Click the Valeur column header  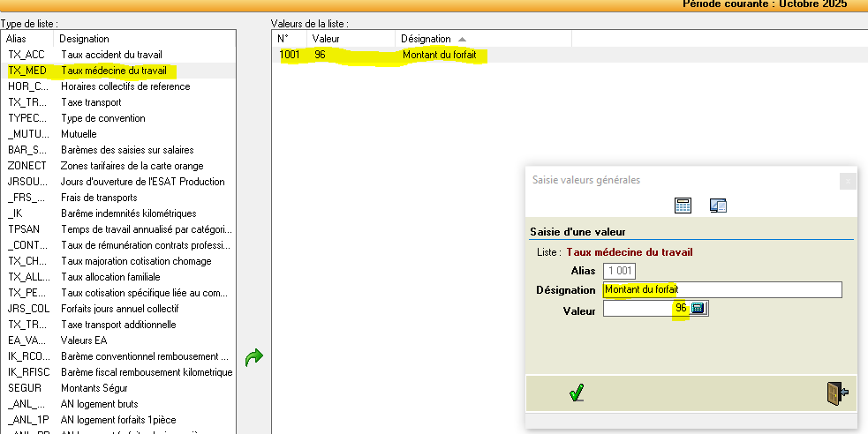point(351,39)
